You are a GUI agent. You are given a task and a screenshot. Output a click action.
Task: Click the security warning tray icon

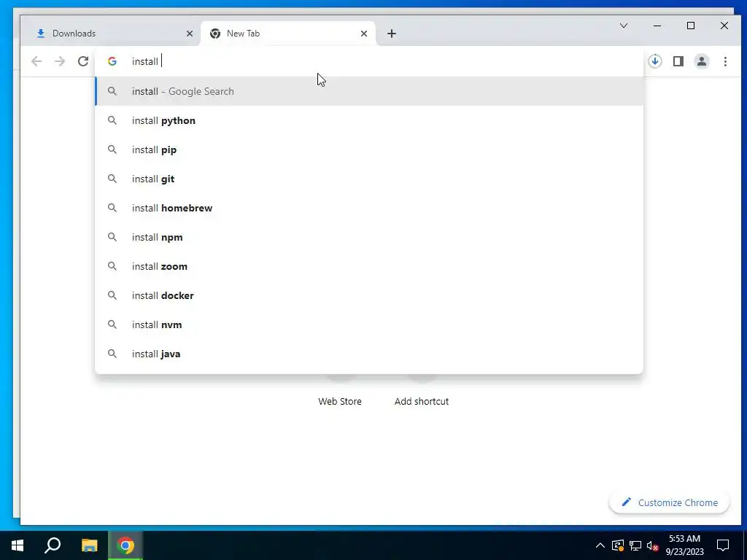(x=618, y=545)
